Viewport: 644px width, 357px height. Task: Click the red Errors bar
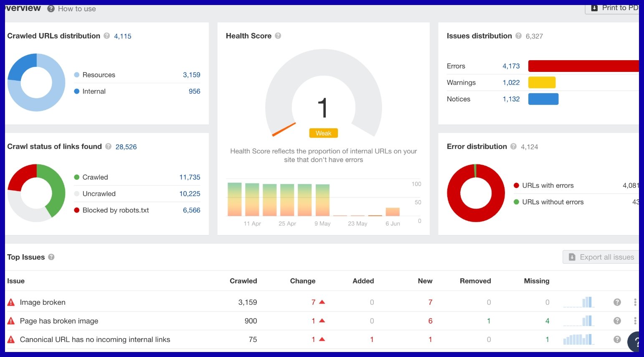pyautogui.click(x=583, y=66)
